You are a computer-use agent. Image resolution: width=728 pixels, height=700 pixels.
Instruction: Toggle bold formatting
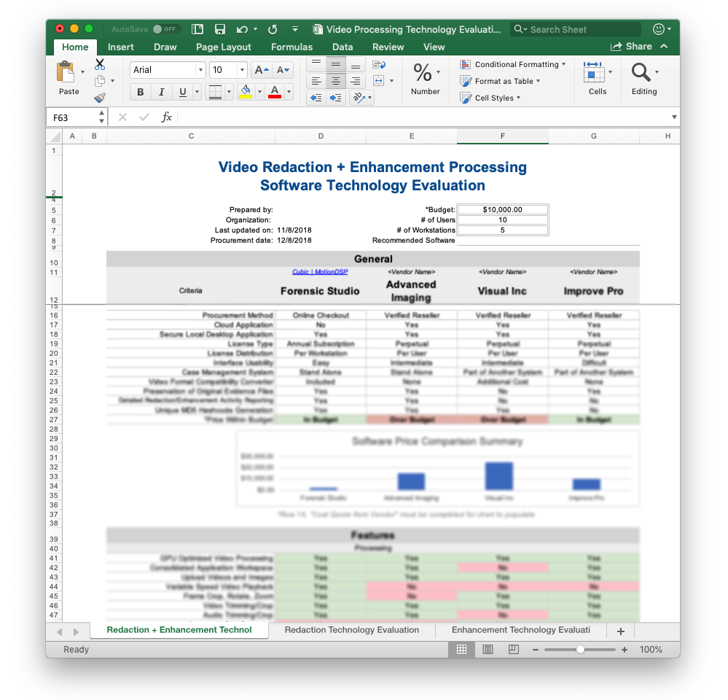[x=139, y=92]
